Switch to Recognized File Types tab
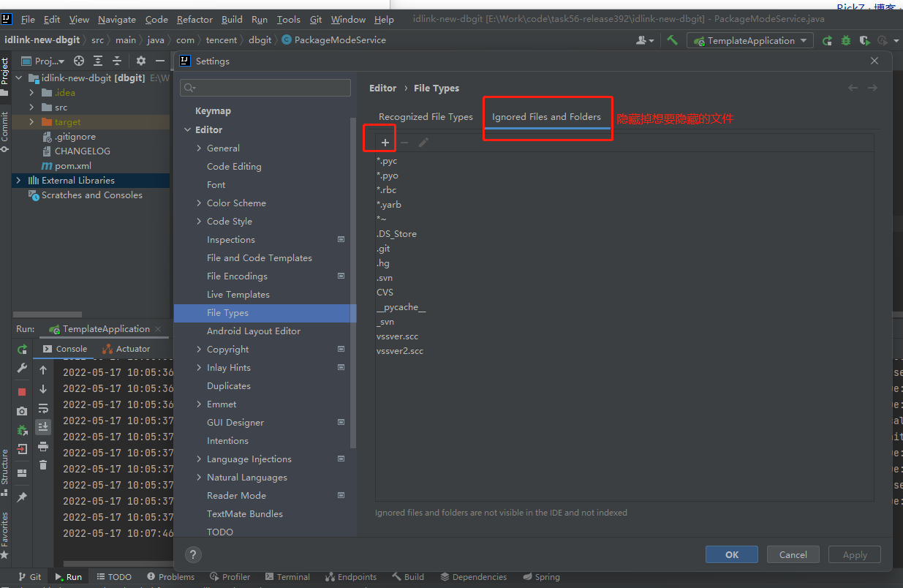Viewport: 903px width, 588px height. coord(426,117)
